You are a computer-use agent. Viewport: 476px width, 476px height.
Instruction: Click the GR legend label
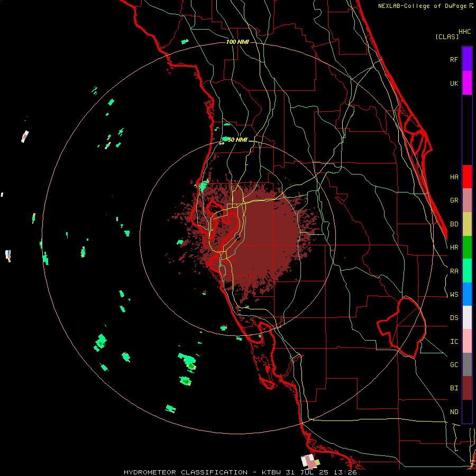click(x=454, y=200)
